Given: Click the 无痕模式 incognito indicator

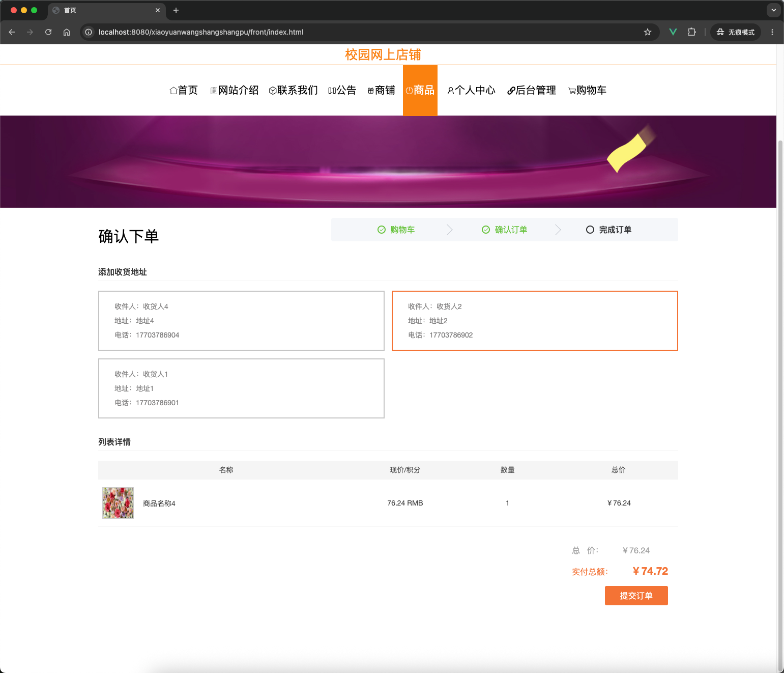Looking at the screenshot, I should click(736, 32).
